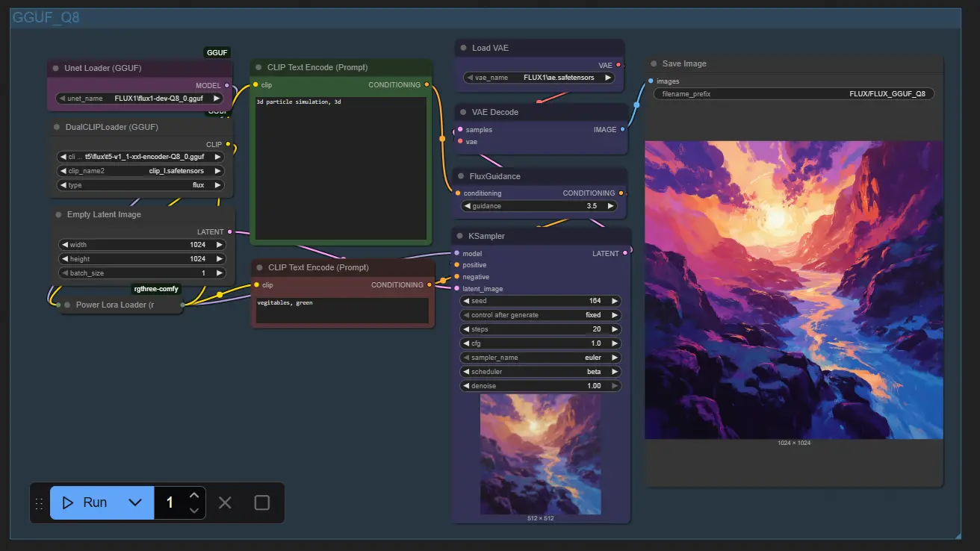Open the sampler_name euler selector
Screen dimensions: 980x551
pyautogui.click(x=541, y=358)
